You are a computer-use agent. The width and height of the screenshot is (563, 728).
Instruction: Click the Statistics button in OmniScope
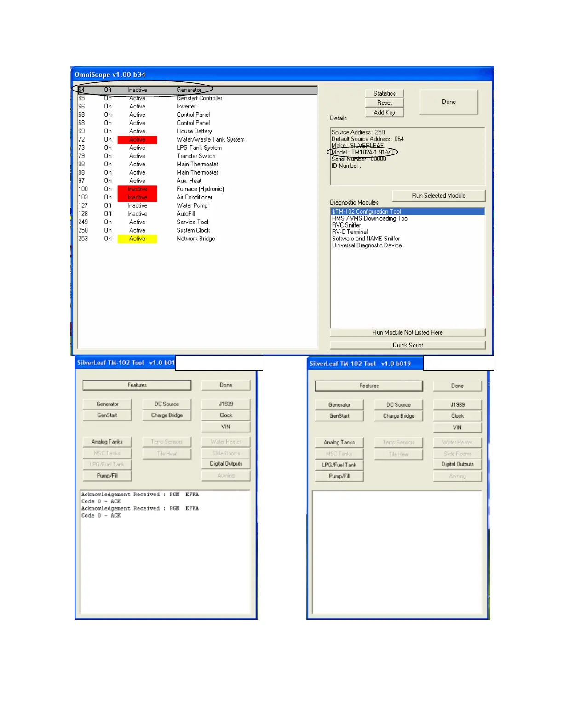(384, 93)
